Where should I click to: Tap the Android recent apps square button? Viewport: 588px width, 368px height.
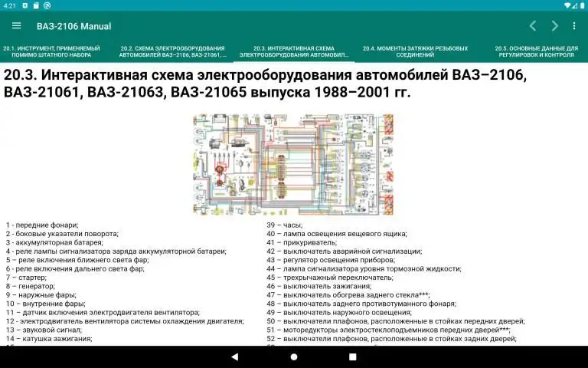(x=353, y=356)
